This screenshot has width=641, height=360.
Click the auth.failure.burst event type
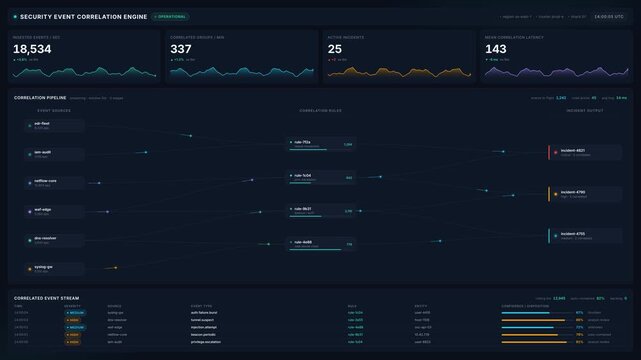[x=204, y=313]
